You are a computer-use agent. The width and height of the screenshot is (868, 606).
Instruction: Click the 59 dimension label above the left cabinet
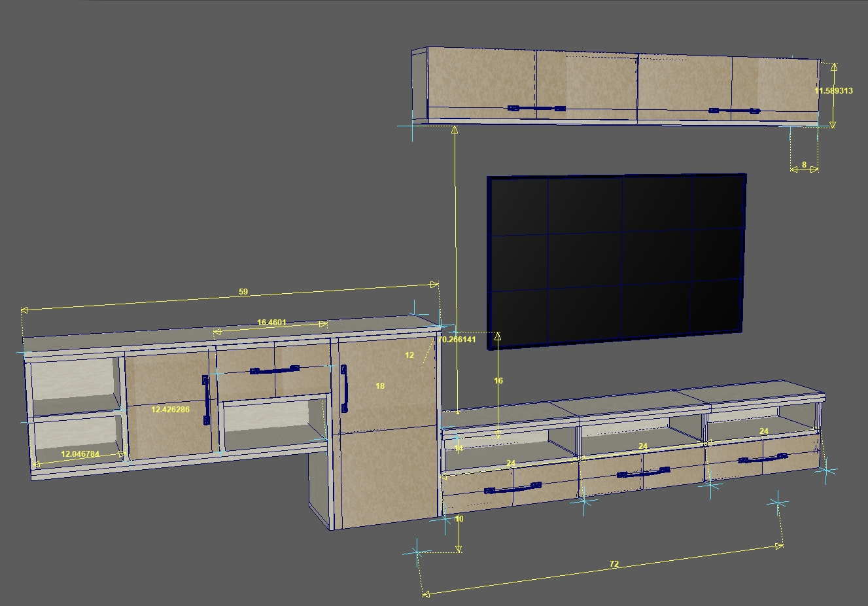coord(243,292)
